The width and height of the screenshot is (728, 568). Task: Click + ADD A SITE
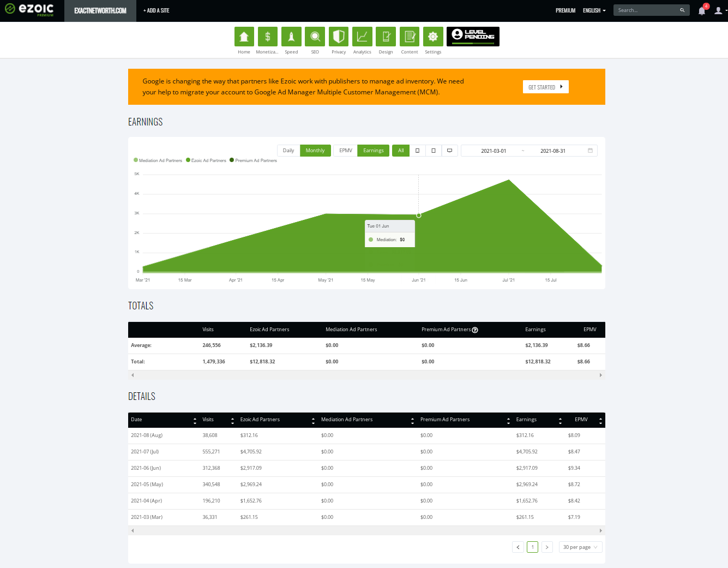[157, 10]
